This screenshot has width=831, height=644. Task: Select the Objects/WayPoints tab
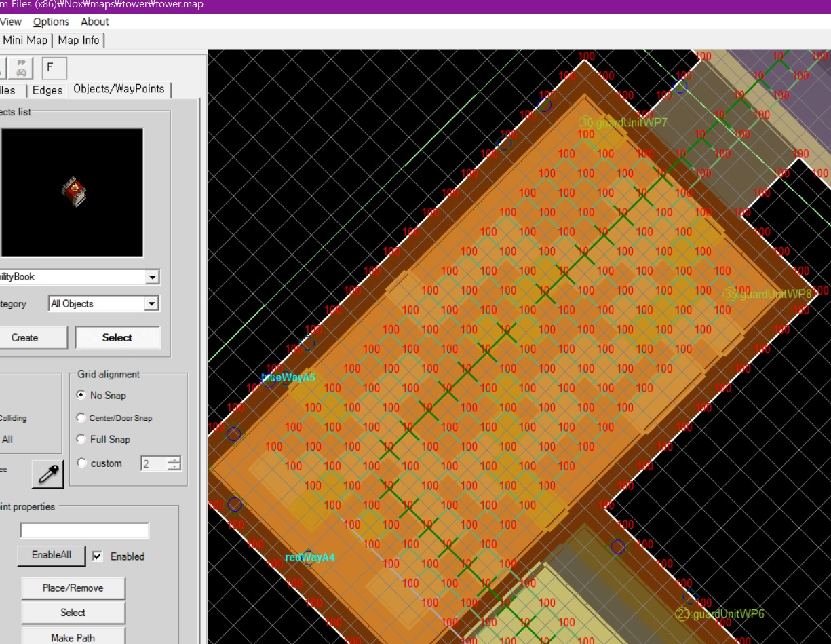(119, 89)
